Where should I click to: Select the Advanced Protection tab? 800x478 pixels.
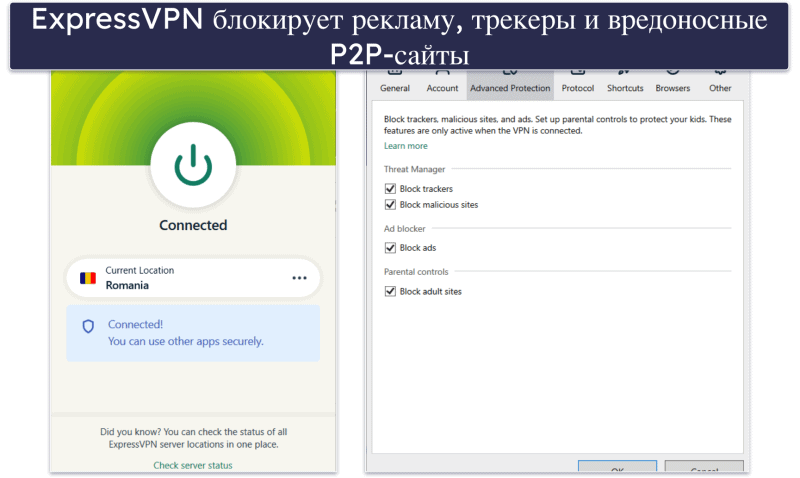click(510, 84)
